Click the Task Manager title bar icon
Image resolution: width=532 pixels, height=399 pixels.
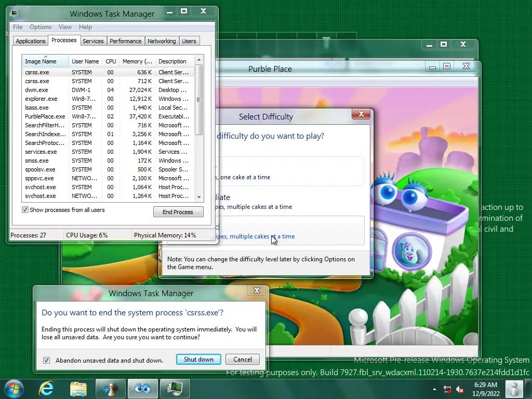pos(14,14)
